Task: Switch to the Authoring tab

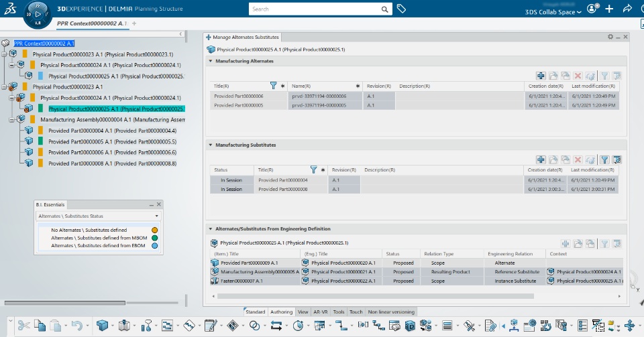Action: (281, 312)
